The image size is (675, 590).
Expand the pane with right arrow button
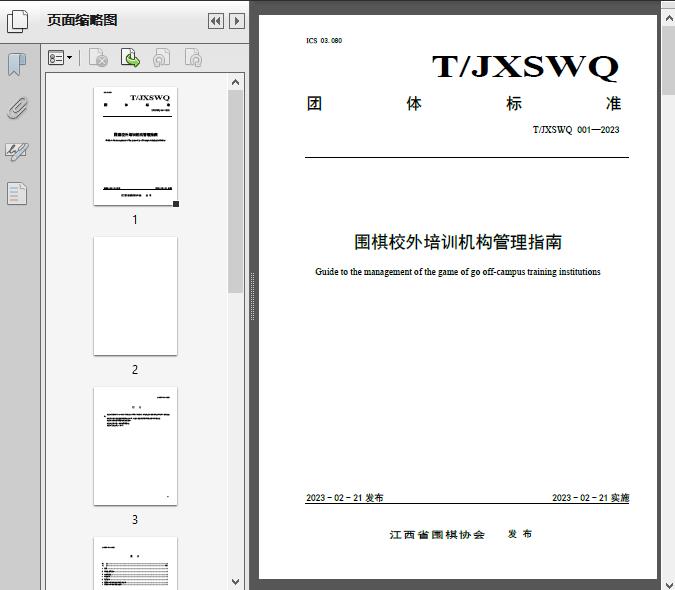point(237,21)
